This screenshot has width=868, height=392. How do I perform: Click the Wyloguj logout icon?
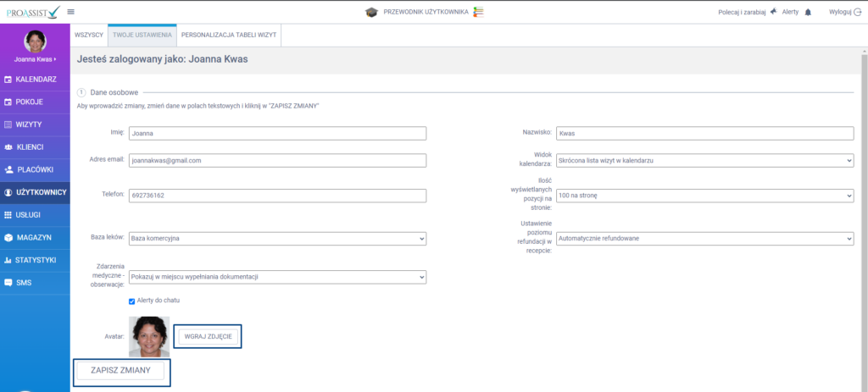857,12
